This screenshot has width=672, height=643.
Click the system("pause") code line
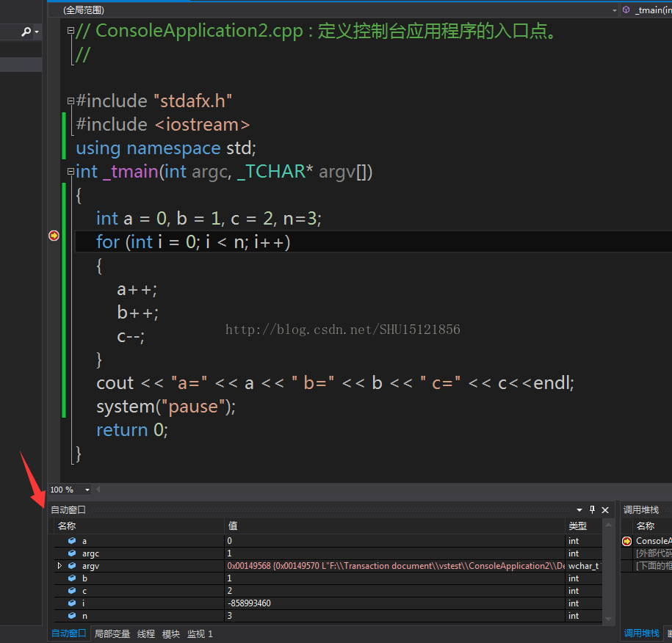click(166, 407)
